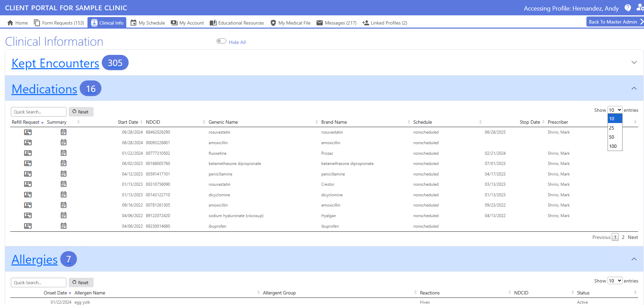644x305 pixels.
Task: Focus Allergies Quick Search field
Action: point(38,283)
